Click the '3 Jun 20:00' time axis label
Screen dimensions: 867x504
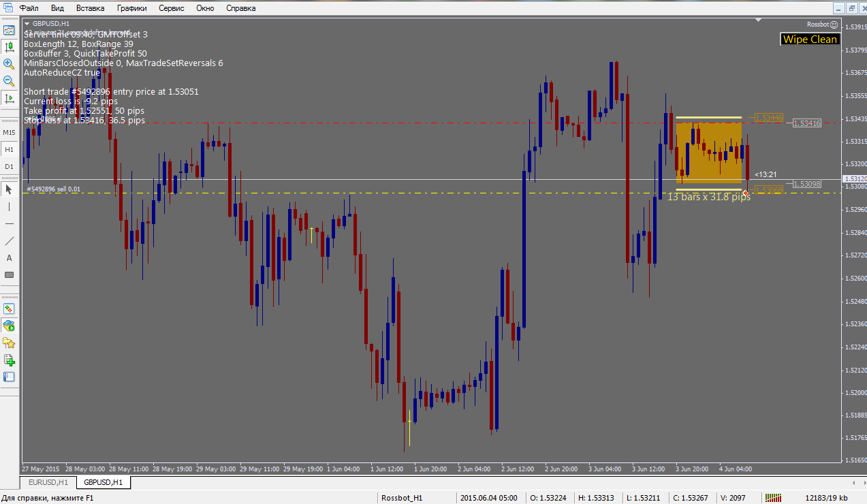(692, 469)
